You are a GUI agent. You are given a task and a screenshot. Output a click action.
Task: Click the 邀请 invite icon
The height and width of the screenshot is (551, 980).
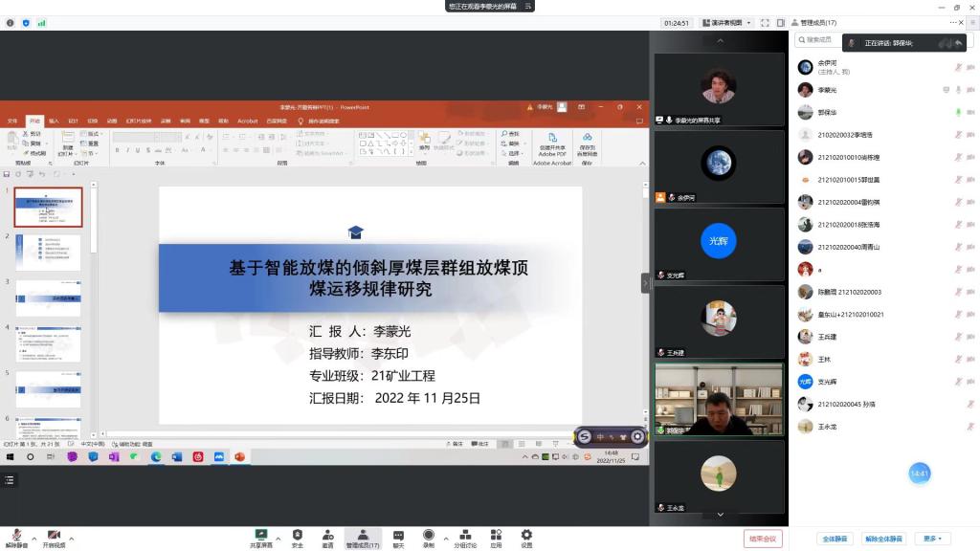click(327, 536)
